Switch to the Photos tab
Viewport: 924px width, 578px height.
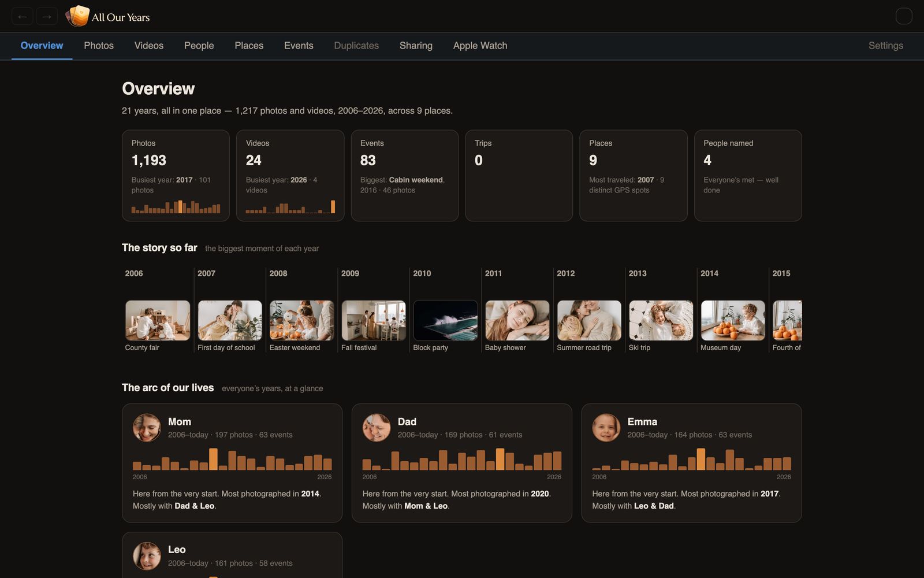pos(99,46)
